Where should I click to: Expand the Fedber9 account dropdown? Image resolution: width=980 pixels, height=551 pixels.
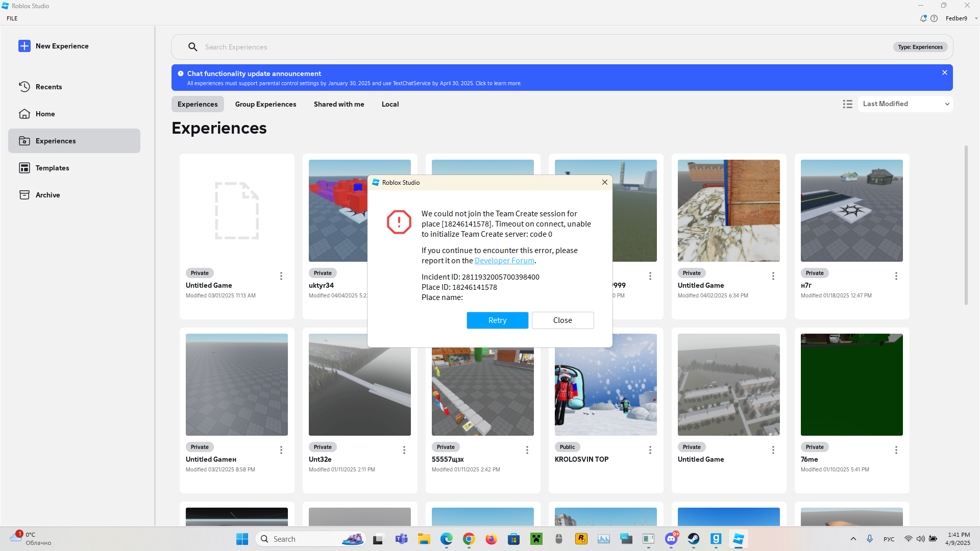976,18
